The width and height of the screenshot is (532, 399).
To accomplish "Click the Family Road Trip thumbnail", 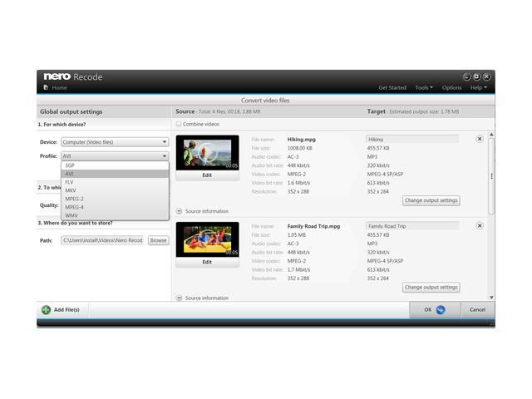I will click(x=207, y=239).
